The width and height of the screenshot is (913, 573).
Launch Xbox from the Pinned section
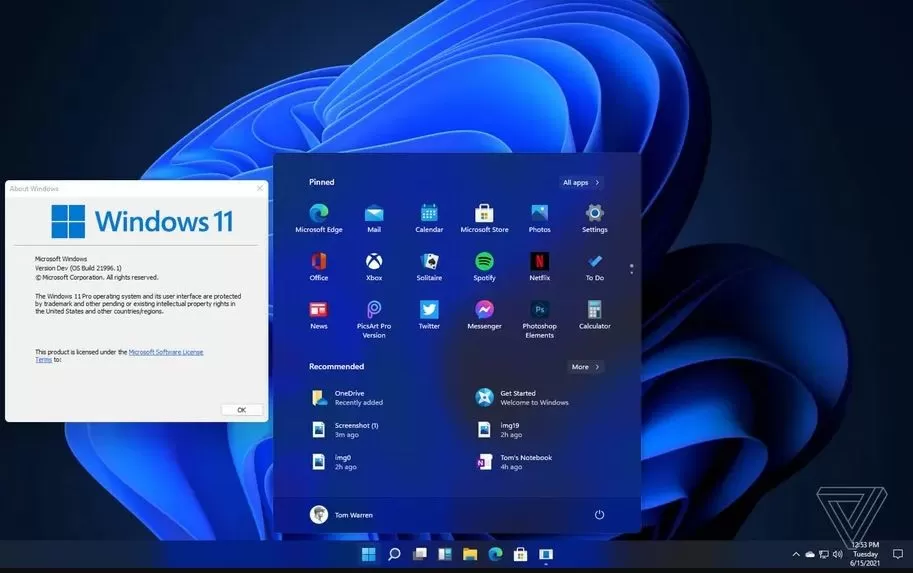[x=374, y=262]
